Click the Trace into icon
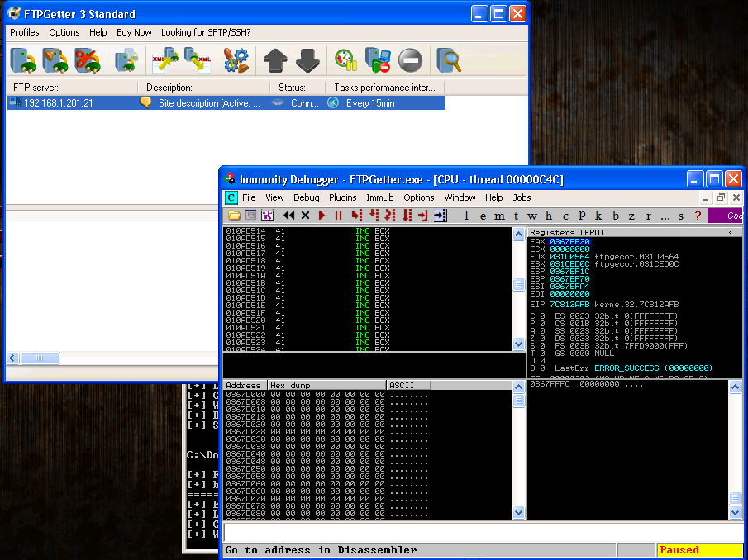Image resolution: width=748 pixels, height=560 pixels. 390,216
